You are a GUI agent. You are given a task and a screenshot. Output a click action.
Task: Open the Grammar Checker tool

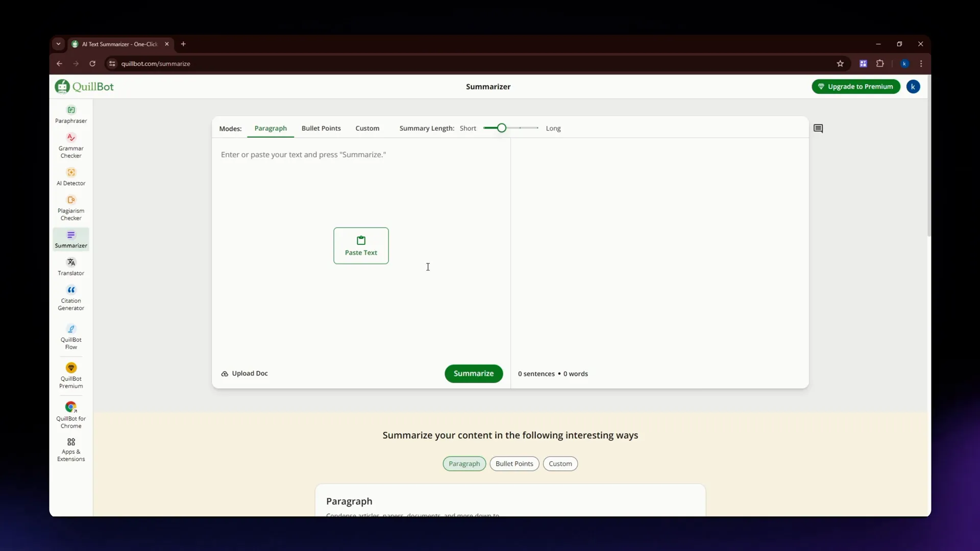(x=71, y=145)
